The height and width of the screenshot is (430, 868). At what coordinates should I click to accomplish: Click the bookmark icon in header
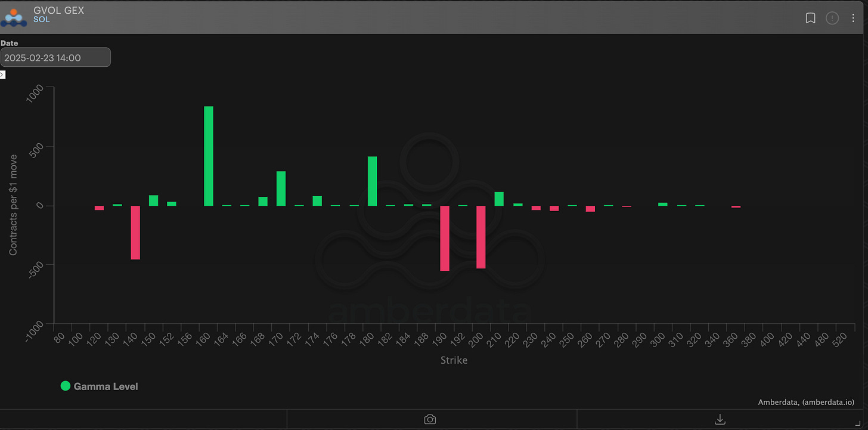pos(810,18)
